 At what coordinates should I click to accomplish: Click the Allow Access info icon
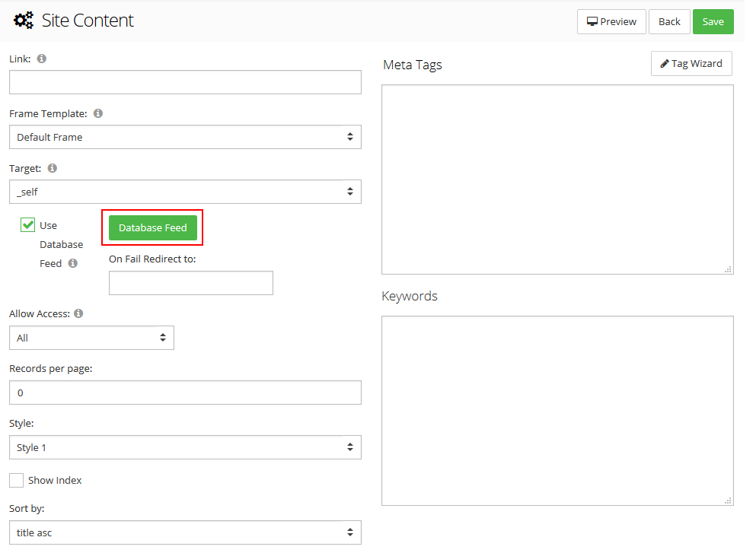coord(78,313)
